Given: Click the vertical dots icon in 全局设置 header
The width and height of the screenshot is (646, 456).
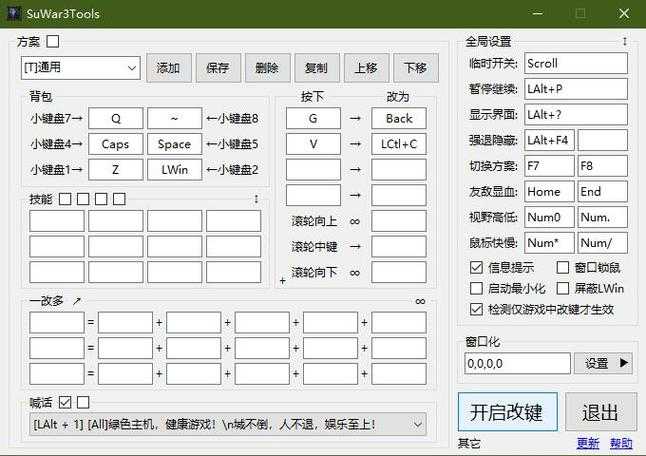Looking at the screenshot, I should click(x=625, y=41).
